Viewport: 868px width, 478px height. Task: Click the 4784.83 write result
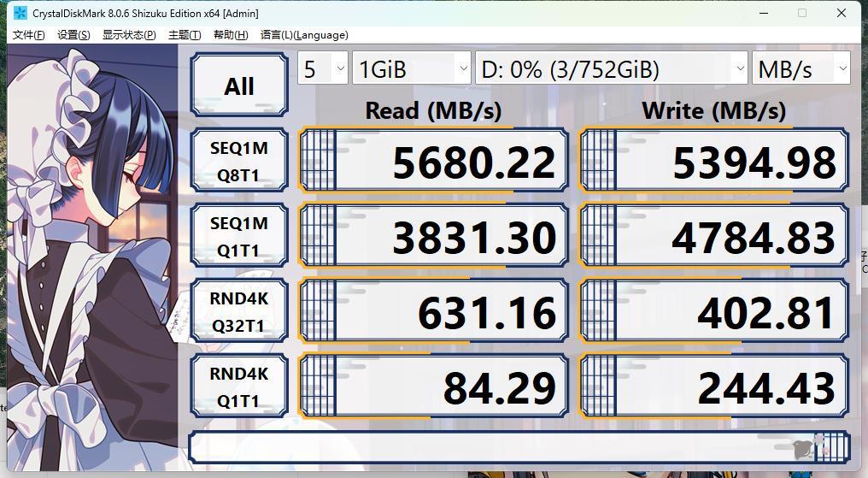[714, 235]
